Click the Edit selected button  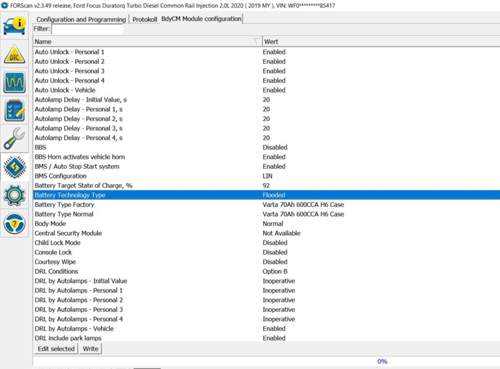click(x=56, y=349)
